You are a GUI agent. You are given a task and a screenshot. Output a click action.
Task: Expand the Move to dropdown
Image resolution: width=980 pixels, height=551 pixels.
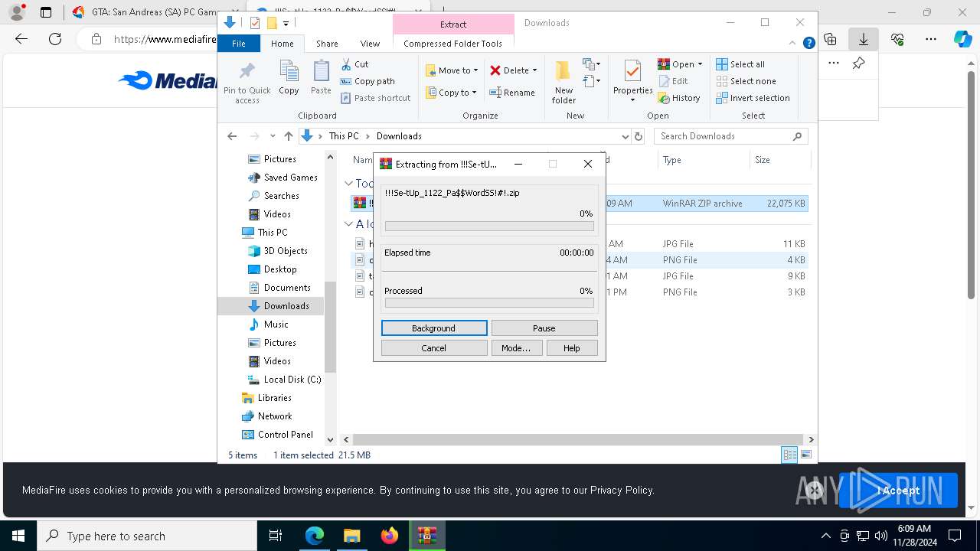475,70
